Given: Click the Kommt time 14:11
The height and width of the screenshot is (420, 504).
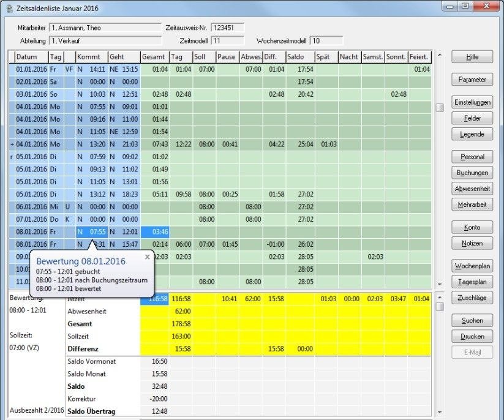Looking at the screenshot, I should click(x=97, y=69).
